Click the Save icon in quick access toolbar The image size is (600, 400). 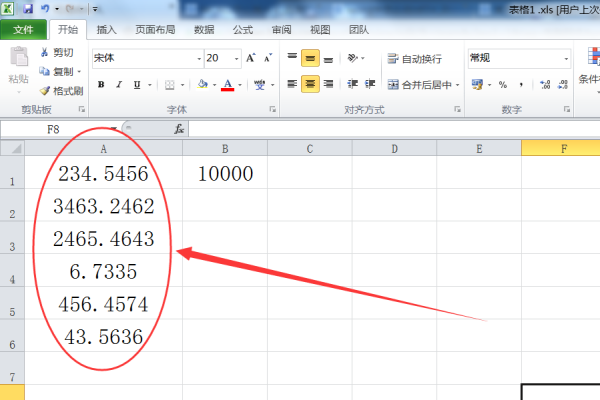[28, 8]
